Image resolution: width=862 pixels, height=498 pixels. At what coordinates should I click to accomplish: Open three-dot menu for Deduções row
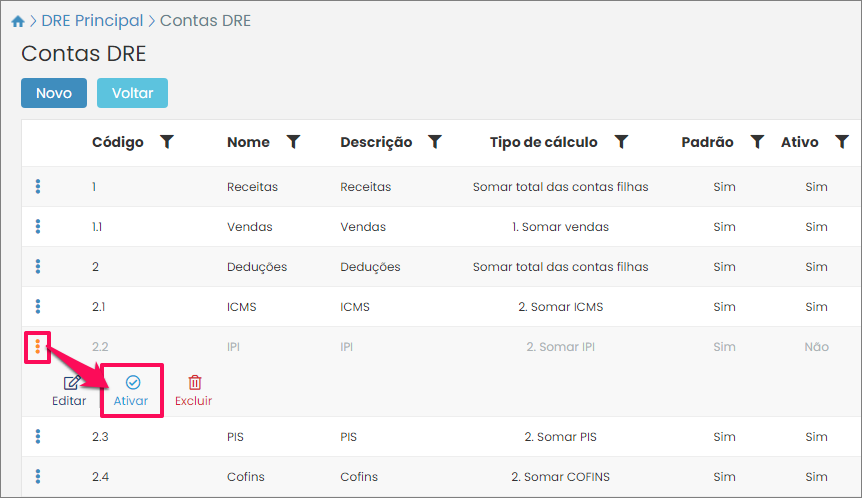tap(38, 266)
